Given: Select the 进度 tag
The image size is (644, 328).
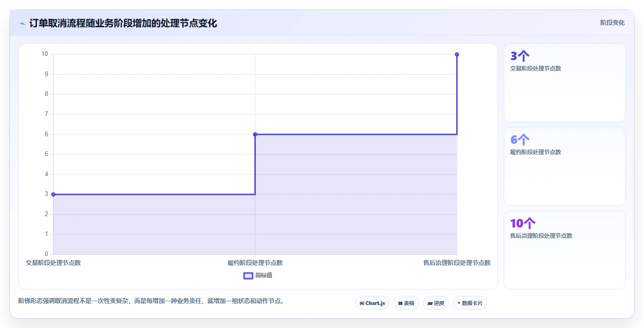Looking at the screenshot, I should (436, 303).
